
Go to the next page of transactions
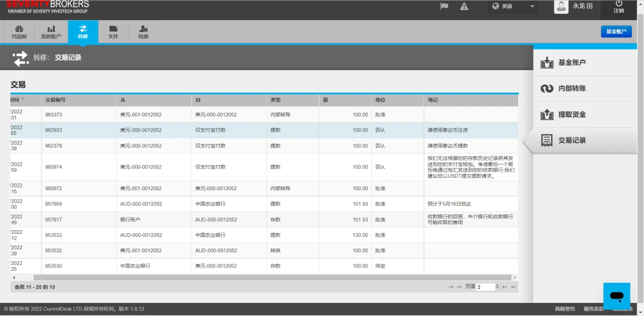(504, 287)
